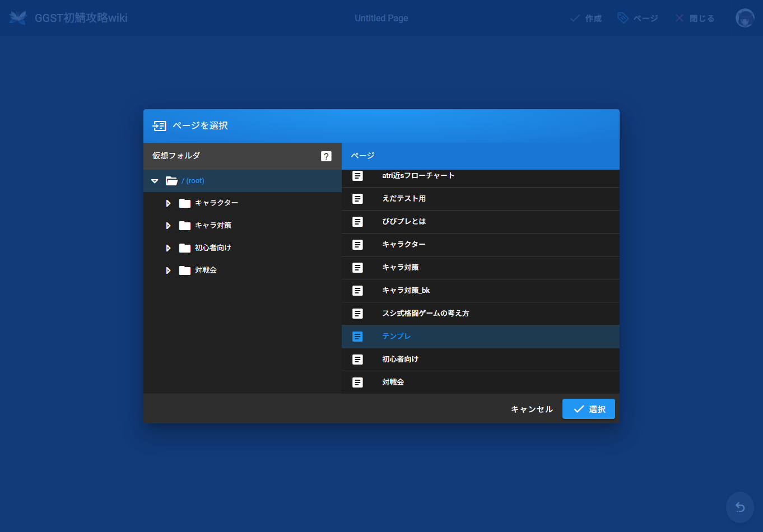Click the ページを選択 dialog title icon
Viewport: 763px width, 532px height.
tap(159, 126)
